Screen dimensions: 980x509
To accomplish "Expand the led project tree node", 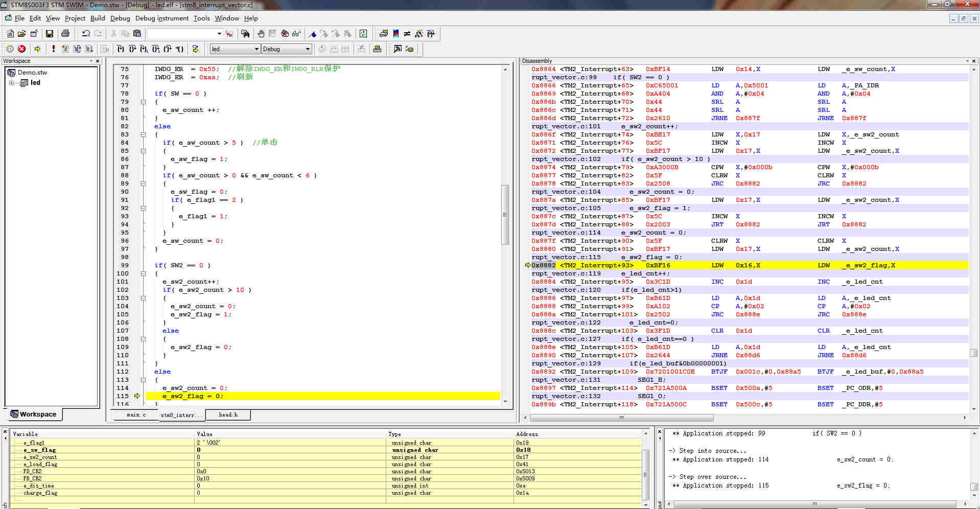I will click(x=11, y=83).
